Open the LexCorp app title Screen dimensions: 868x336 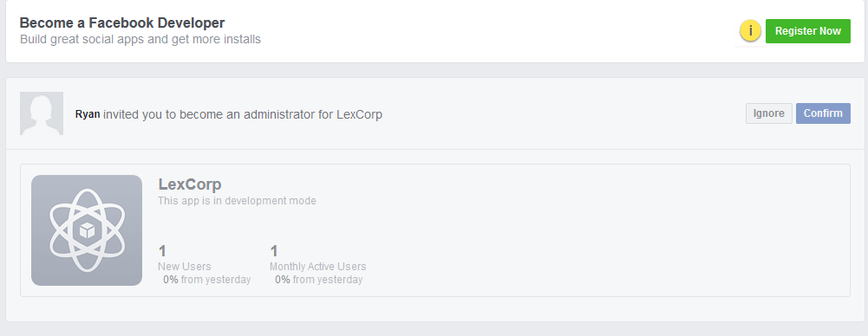[x=190, y=184]
